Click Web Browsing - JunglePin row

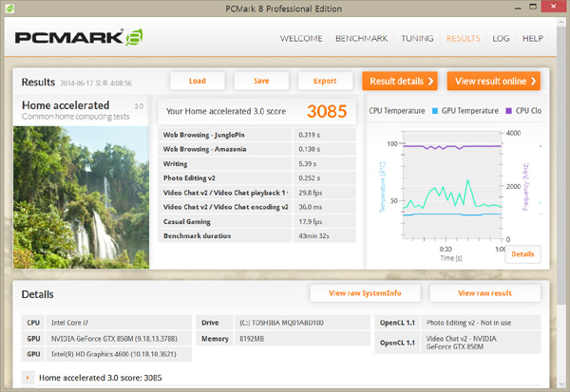(x=257, y=135)
